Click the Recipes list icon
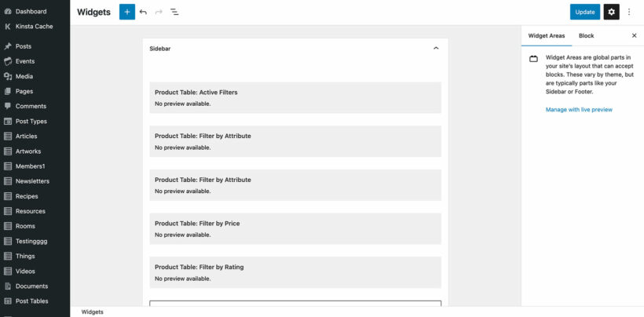 click(7, 196)
